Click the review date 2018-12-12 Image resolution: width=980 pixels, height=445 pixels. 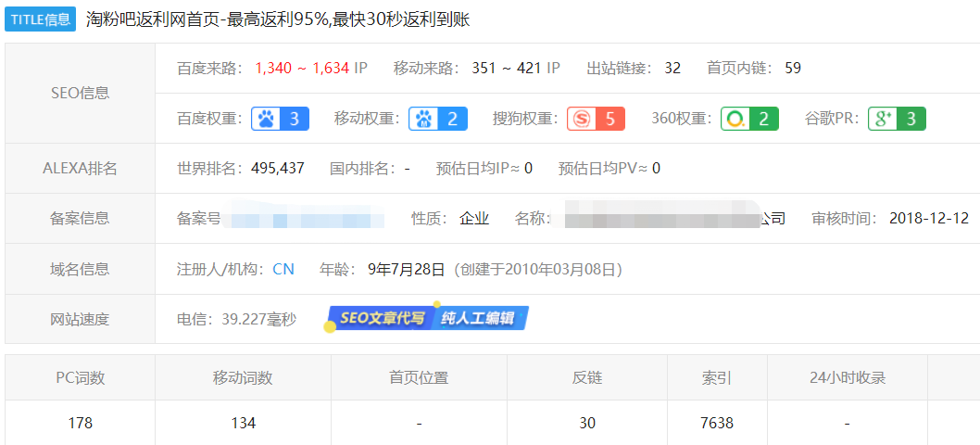pyautogui.click(x=929, y=219)
